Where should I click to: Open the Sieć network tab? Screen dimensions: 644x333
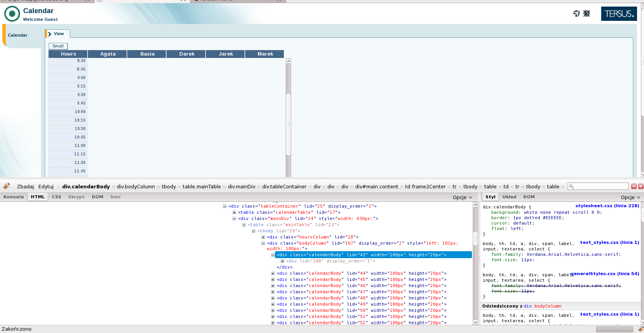pyautogui.click(x=116, y=197)
